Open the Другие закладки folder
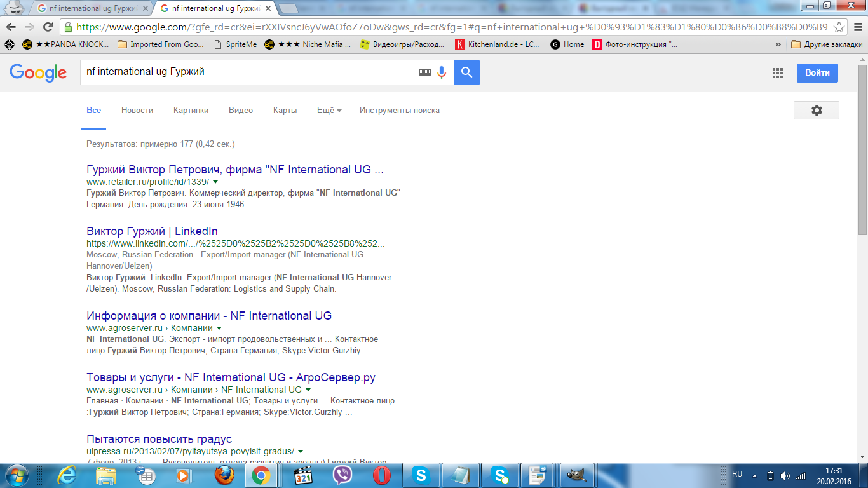The width and height of the screenshot is (868, 488). pyautogui.click(x=827, y=44)
